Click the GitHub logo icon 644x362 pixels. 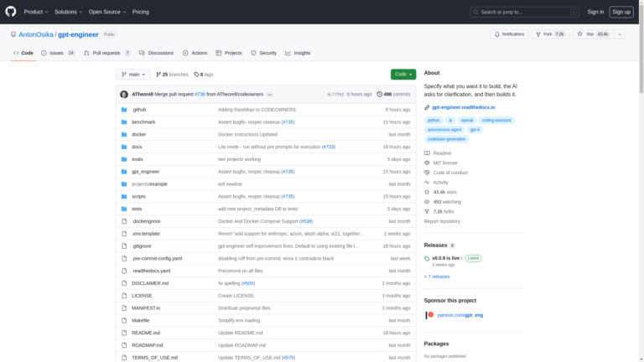tap(11, 12)
